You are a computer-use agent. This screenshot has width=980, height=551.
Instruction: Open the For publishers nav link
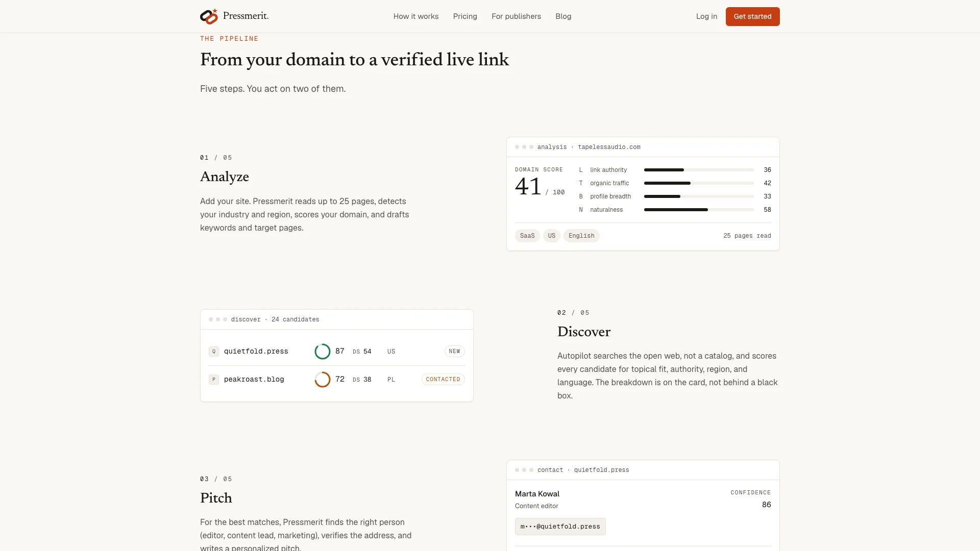[x=516, y=16]
